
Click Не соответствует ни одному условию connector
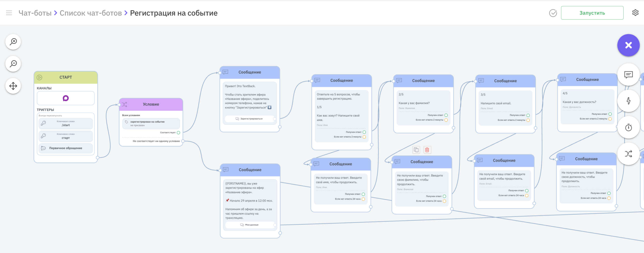point(183,141)
